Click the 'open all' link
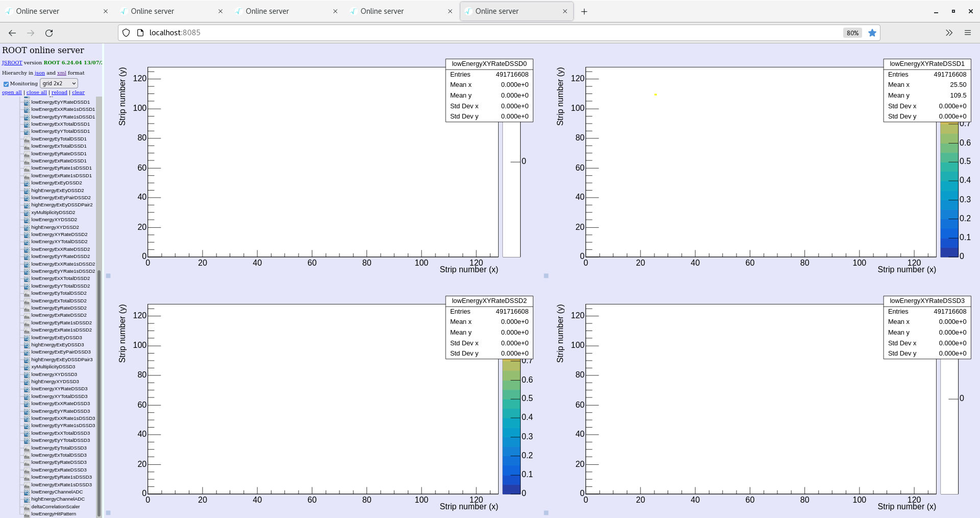 point(12,92)
